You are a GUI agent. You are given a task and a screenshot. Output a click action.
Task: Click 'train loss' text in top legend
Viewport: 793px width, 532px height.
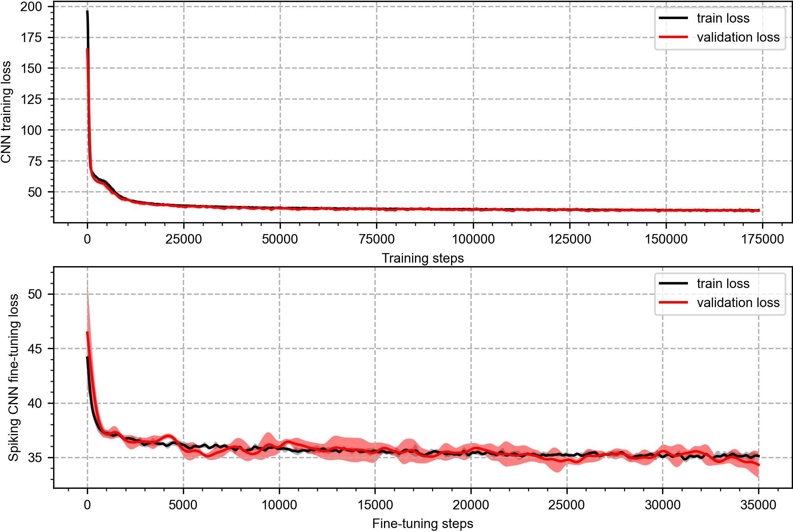723,18
